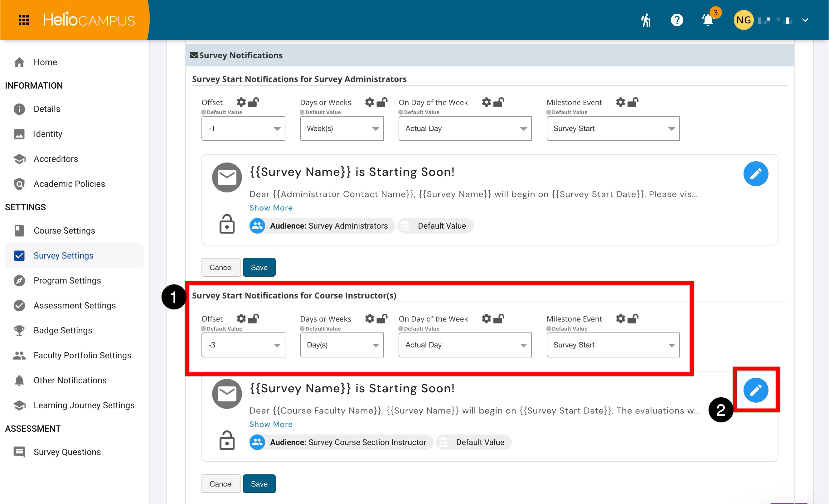
Task: Open the help question mark icon
Action: coord(677,20)
